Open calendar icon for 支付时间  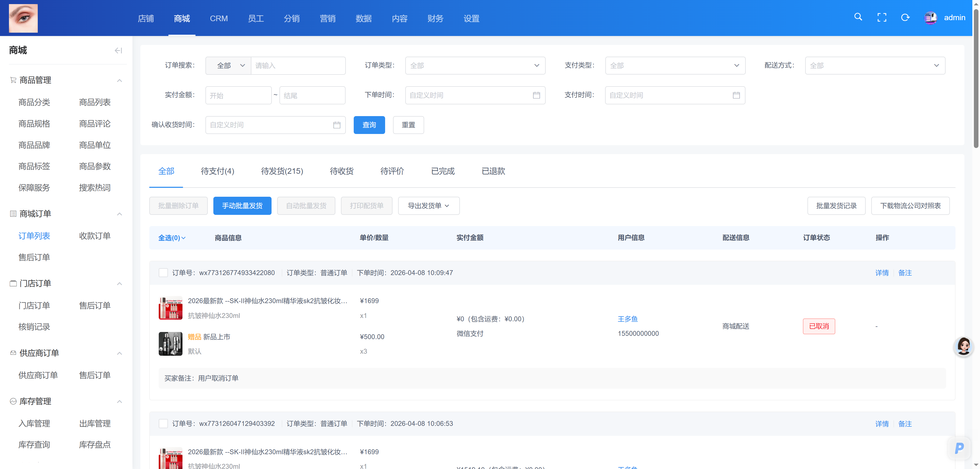coord(736,95)
